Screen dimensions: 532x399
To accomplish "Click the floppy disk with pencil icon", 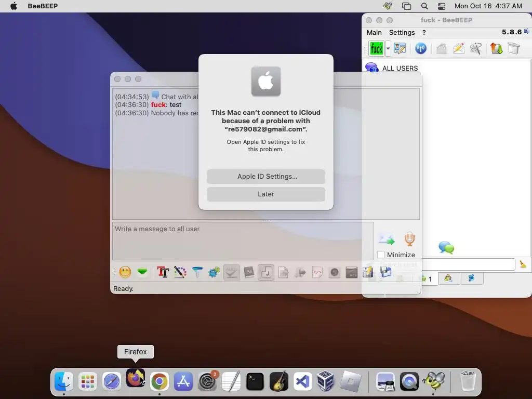I will coord(368,272).
